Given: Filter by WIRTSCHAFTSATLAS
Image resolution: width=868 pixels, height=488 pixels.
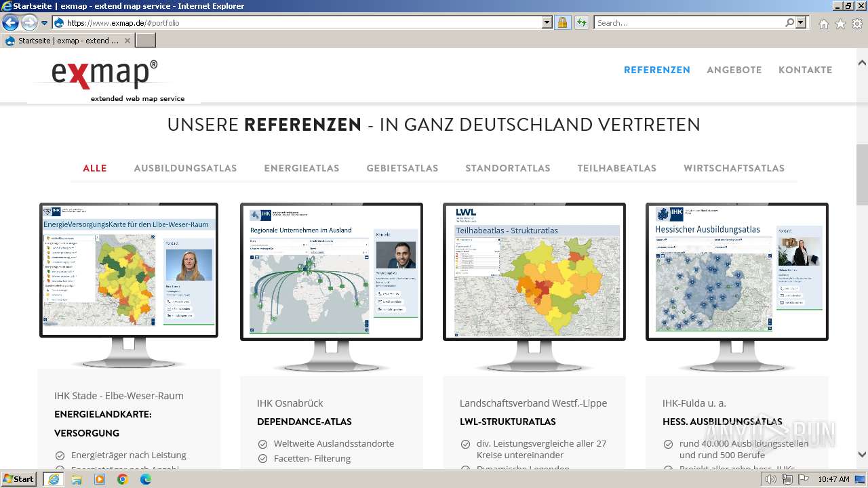Looking at the screenshot, I should (734, 168).
